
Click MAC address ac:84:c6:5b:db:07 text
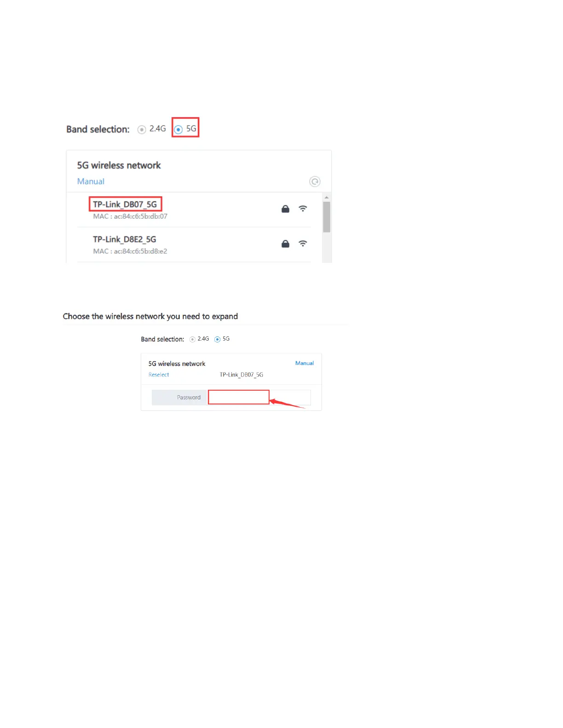coord(130,216)
